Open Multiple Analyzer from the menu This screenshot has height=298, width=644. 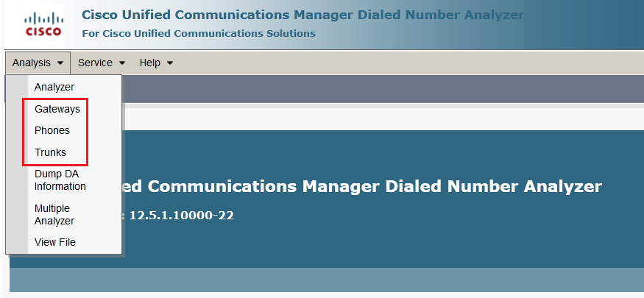point(54,215)
